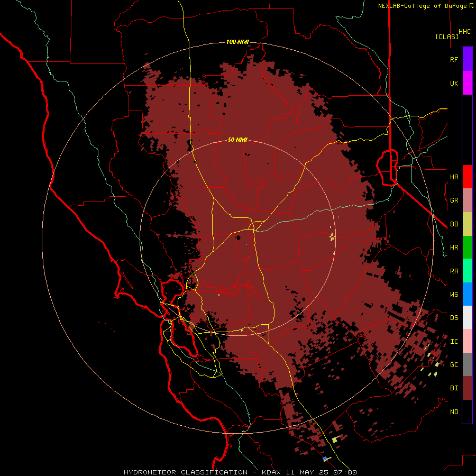Screen dimensions: 476x476
Task: Click the "[CLAS]" legend heading
Action: (447, 36)
